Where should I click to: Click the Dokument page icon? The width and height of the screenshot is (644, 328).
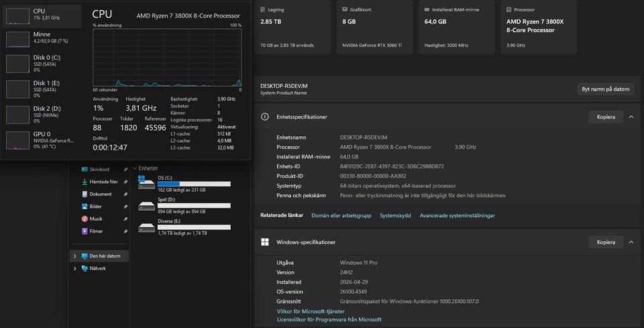85,194
